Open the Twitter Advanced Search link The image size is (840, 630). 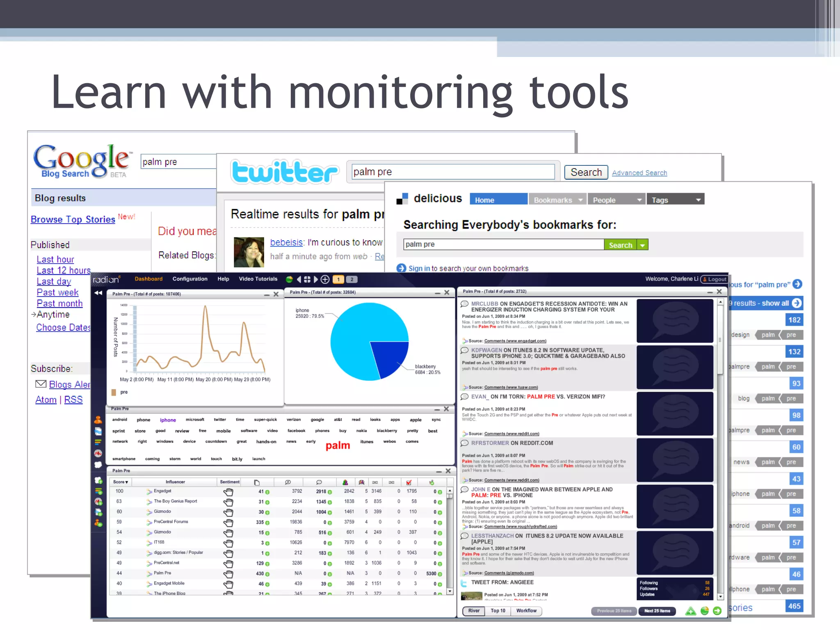[x=639, y=173]
